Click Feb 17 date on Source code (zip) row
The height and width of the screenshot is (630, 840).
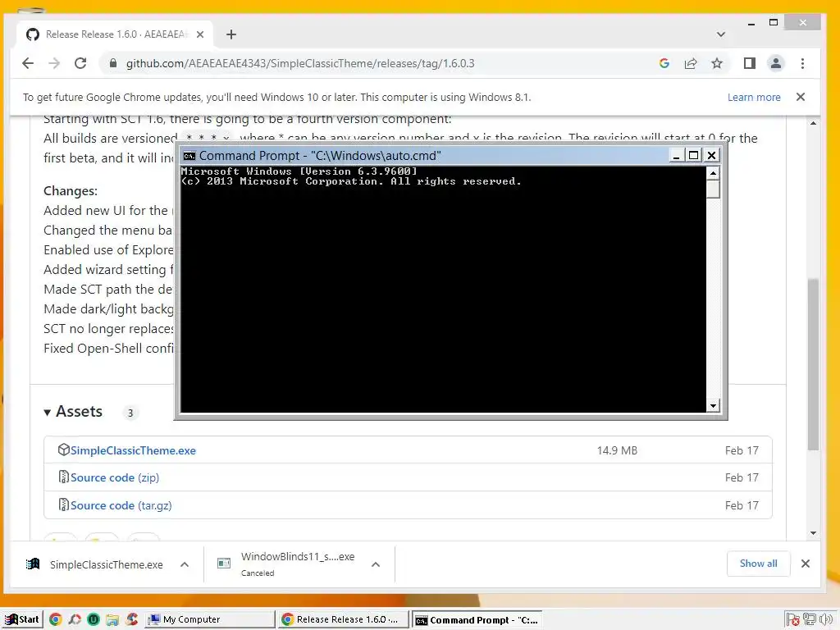tap(742, 477)
